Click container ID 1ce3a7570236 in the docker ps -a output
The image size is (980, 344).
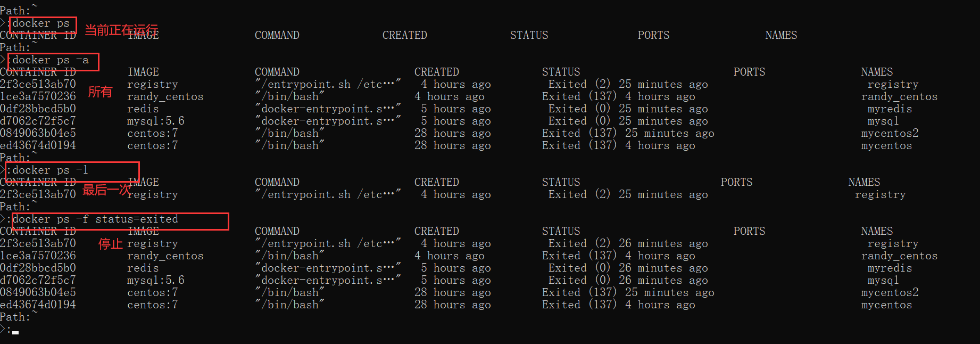[x=38, y=96]
